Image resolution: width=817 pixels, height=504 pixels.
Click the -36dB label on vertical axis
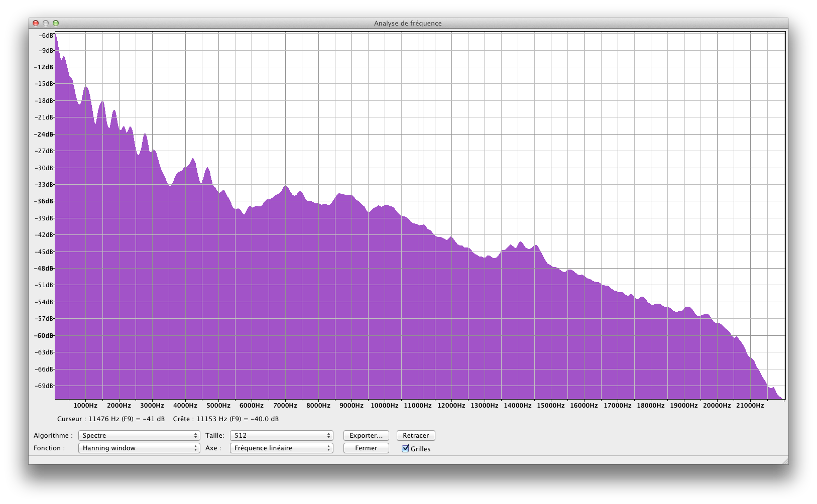pyautogui.click(x=44, y=201)
